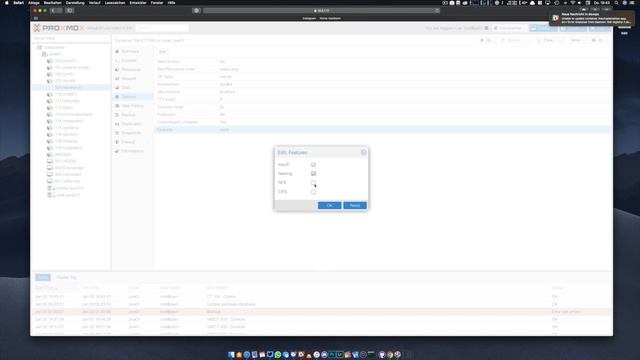Image resolution: width=640 pixels, height=360 pixels.
Task: Select the OS Type option row
Action: 383,76
